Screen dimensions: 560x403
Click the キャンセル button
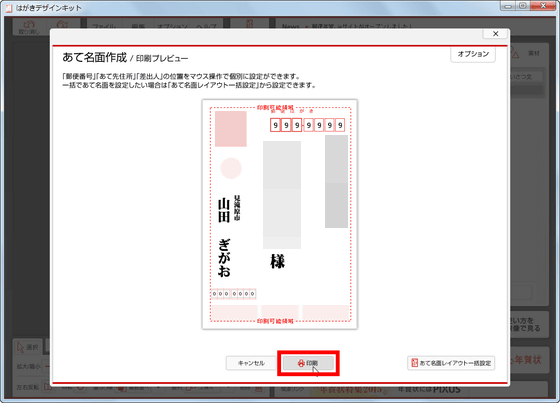tap(251, 363)
